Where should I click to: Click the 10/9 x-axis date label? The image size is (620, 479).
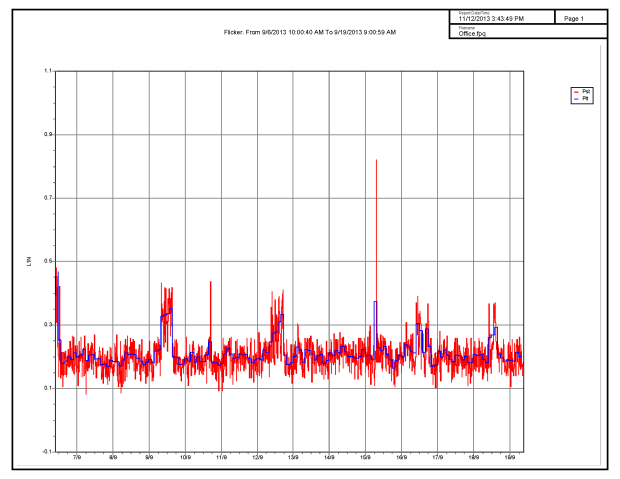(x=185, y=457)
